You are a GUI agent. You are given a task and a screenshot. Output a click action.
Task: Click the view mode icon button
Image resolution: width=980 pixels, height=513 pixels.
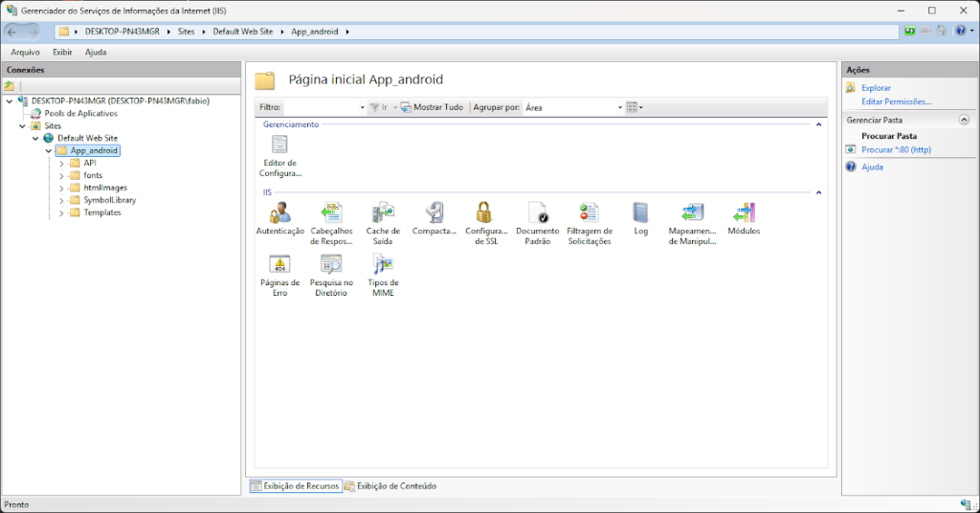tap(635, 107)
